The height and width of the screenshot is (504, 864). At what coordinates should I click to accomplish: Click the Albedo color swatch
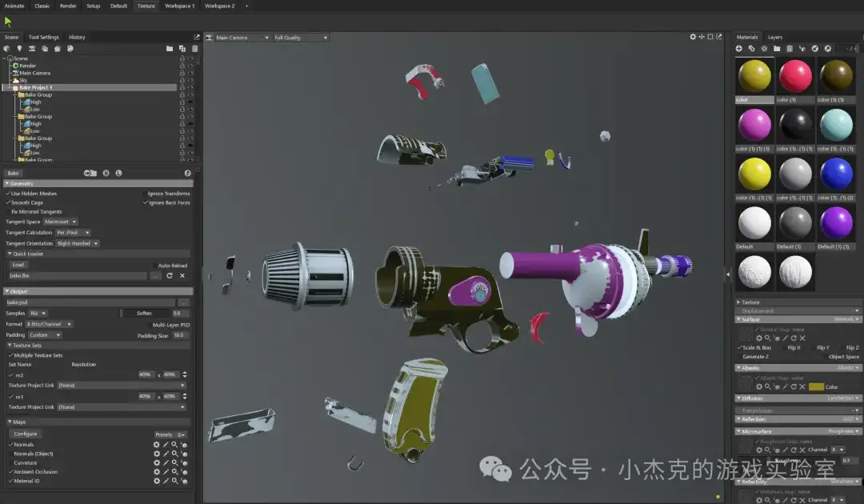815,387
